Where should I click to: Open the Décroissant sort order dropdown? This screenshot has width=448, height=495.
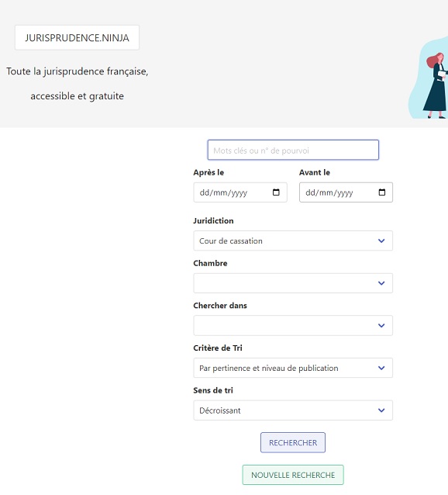tap(293, 410)
